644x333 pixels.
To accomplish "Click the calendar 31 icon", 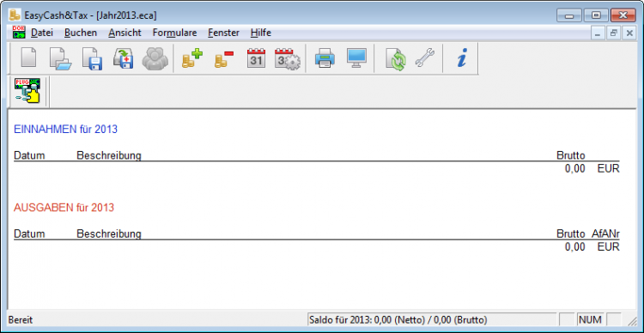I will point(256,58).
